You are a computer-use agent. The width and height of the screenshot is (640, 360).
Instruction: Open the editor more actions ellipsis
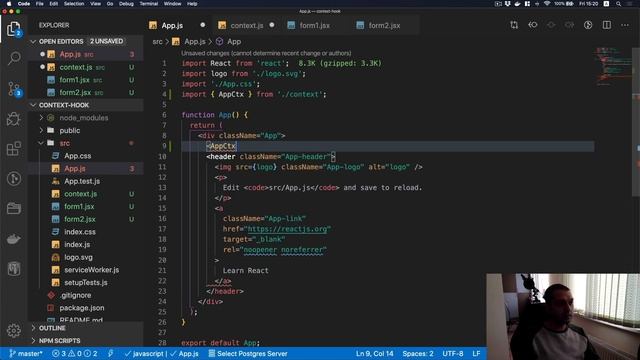[625, 25]
